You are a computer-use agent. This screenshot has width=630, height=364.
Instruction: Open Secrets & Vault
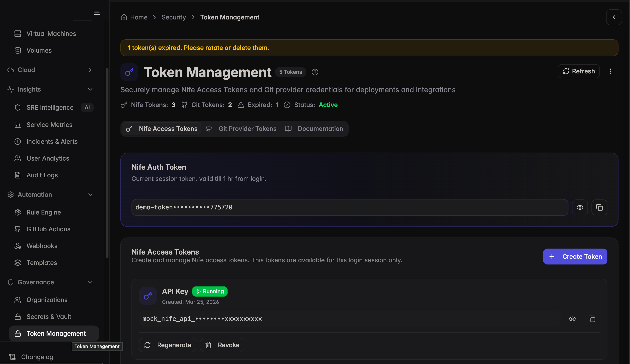(49, 317)
